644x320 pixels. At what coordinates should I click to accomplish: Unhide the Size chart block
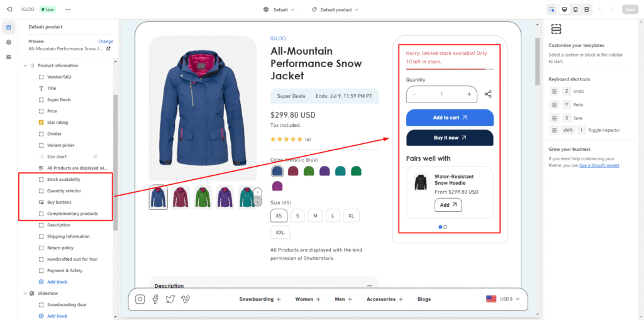point(96,157)
